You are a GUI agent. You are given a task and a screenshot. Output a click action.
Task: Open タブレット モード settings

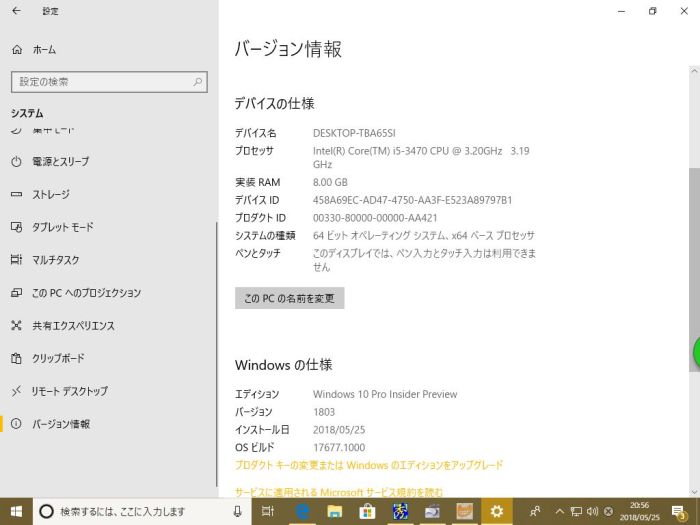[x=62, y=227]
